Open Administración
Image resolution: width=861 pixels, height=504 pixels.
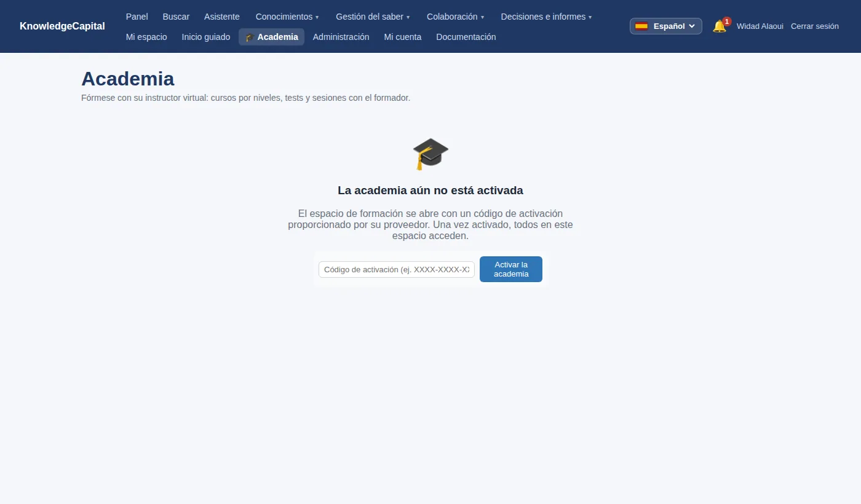pyautogui.click(x=341, y=37)
